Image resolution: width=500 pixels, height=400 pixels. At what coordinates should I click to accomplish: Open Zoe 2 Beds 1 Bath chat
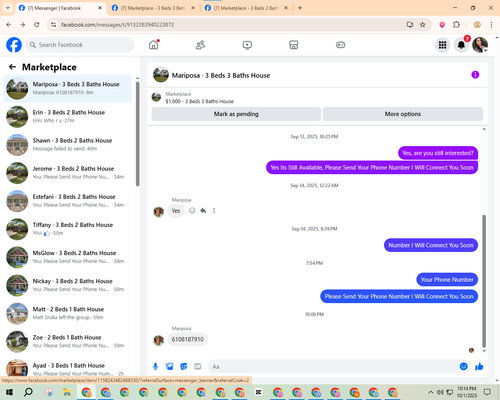[67, 341]
